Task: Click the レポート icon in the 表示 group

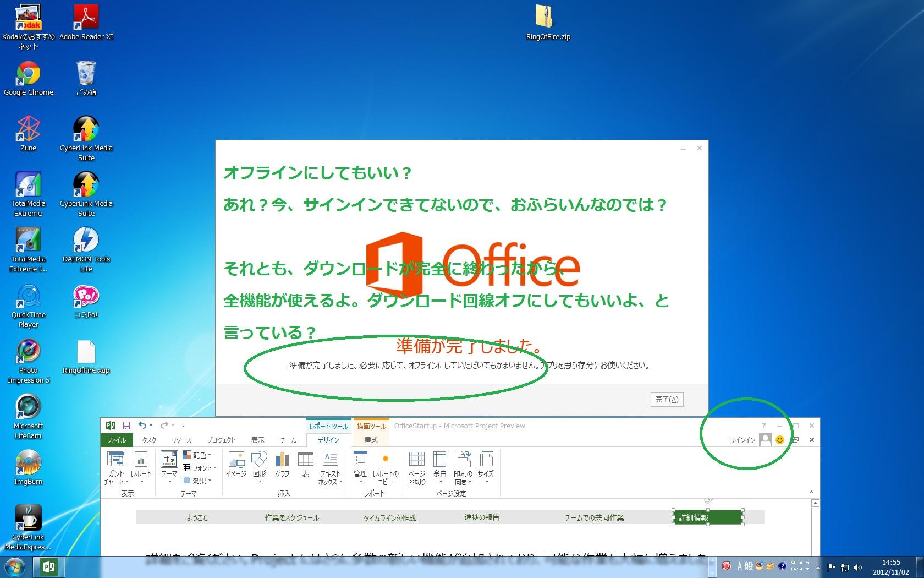Action: coord(141,468)
